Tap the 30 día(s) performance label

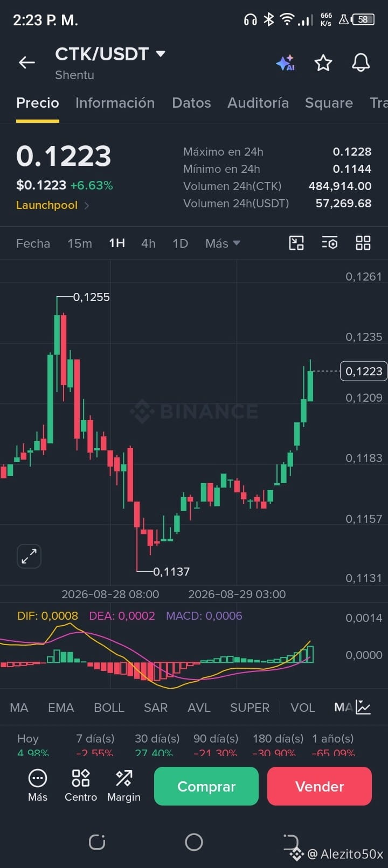157,738
